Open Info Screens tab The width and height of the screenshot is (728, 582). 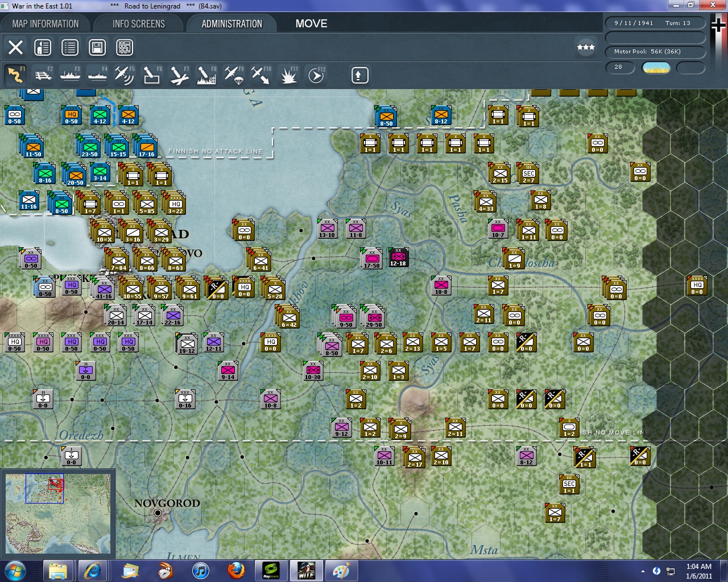(x=139, y=24)
